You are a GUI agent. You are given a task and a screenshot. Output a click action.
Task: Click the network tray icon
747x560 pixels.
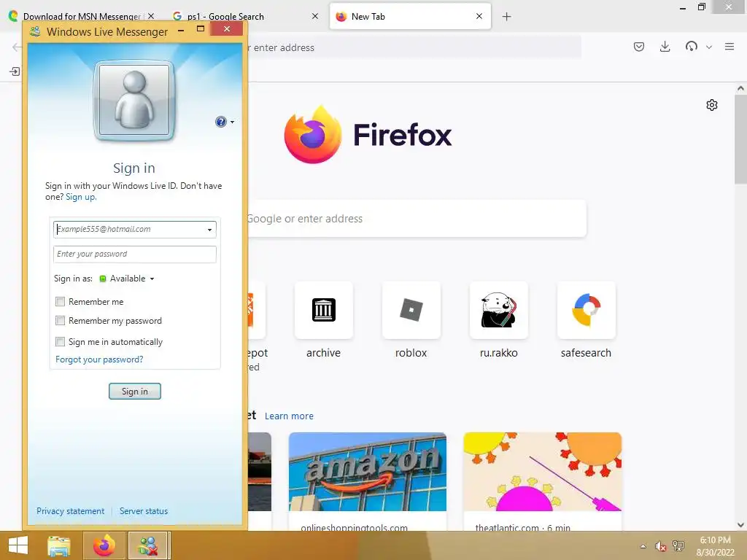678,546
